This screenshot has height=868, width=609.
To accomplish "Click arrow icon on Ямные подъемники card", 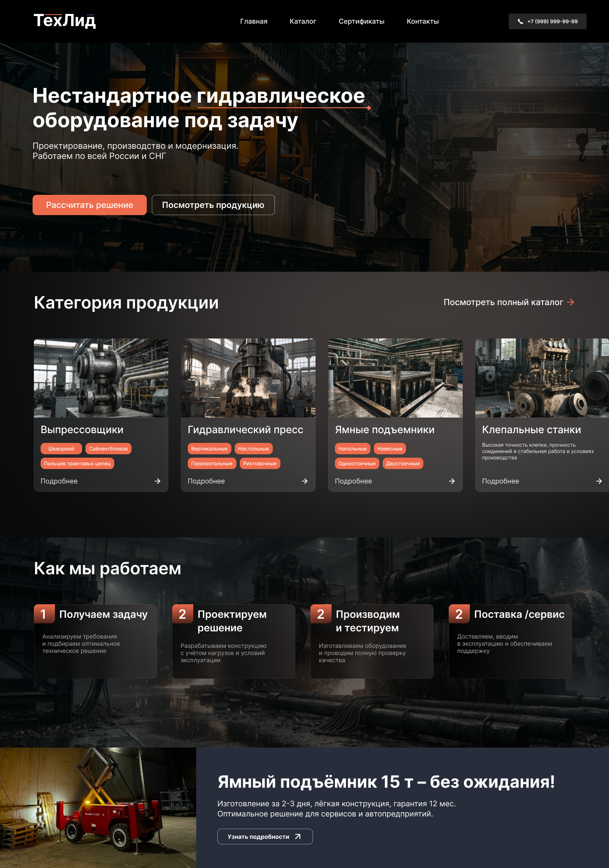I will 452,481.
